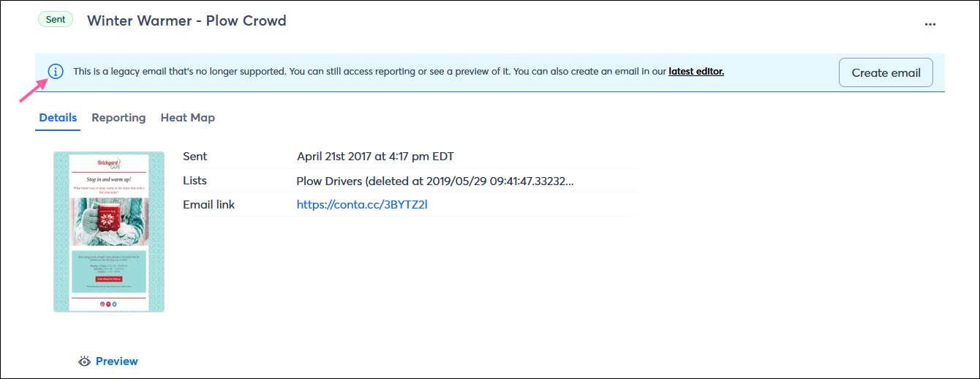Click the Lists row label
Screen dimensions: 980x379
(195, 181)
